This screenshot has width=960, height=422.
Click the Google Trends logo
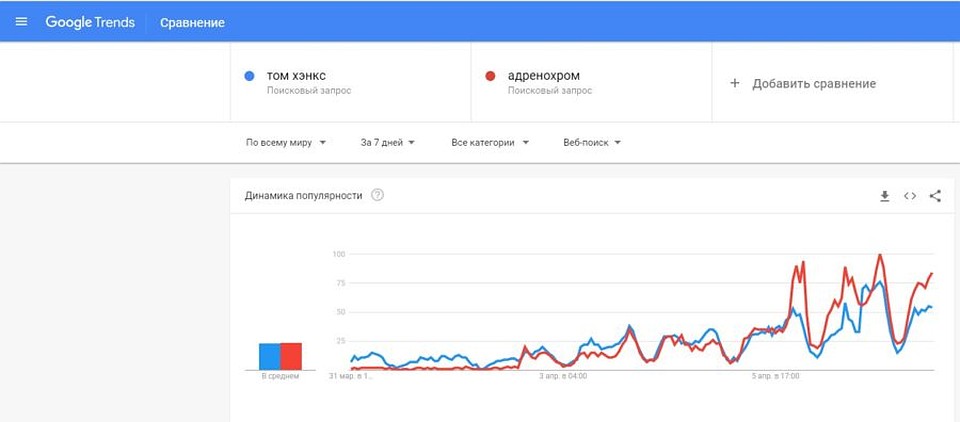[x=90, y=22]
